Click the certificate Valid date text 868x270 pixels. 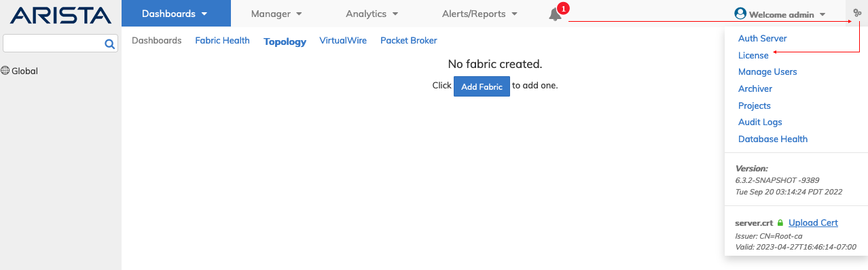coord(796,247)
